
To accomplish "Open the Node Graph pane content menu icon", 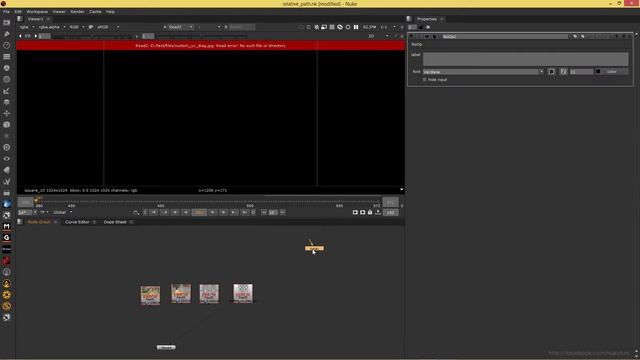I will 20,222.
